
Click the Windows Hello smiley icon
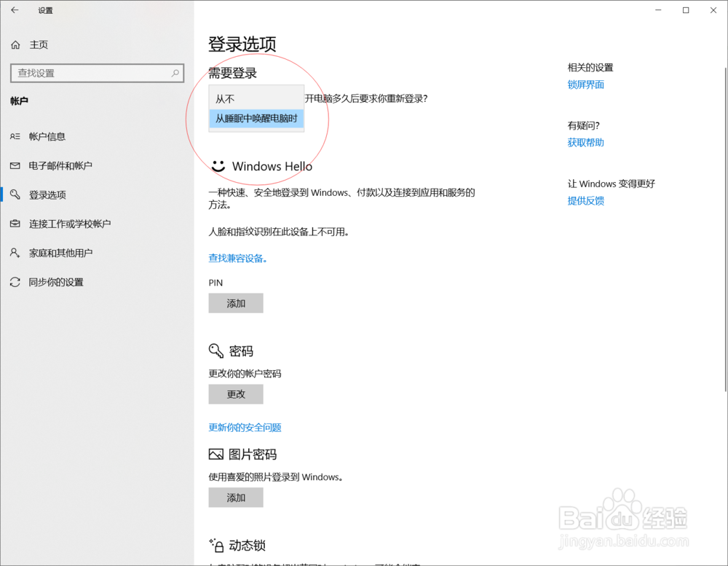(218, 166)
